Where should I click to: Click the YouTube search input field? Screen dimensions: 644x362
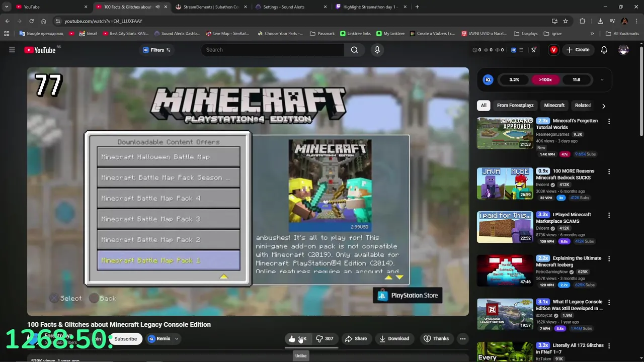(x=272, y=50)
